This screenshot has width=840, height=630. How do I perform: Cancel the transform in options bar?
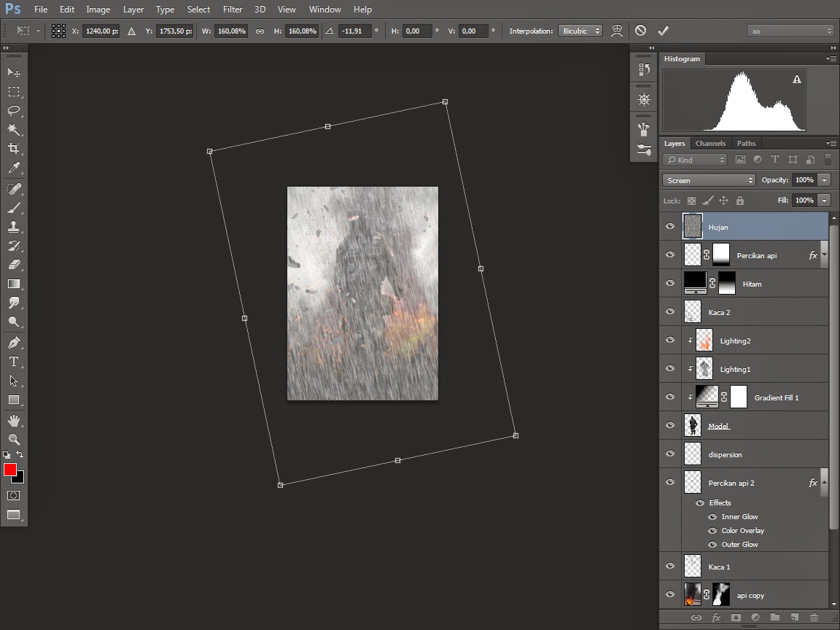point(640,31)
